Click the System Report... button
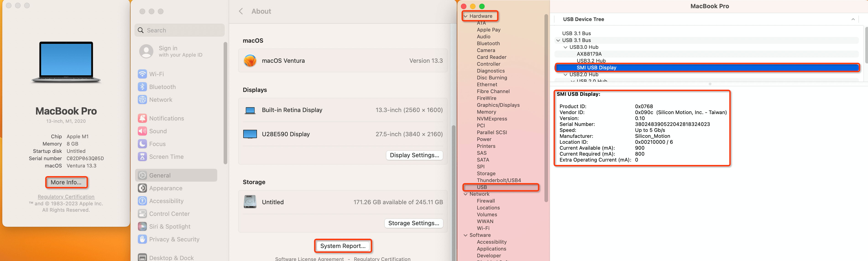The height and width of the screenshot is (261, 868). [343, 246]
